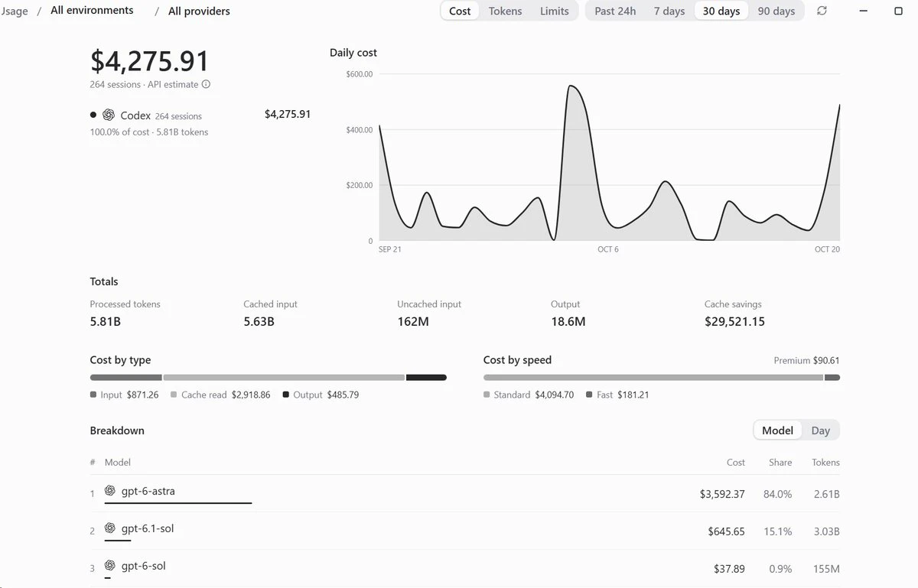Viewport: 918px width, 588px height.
Task: Switch to the Limits view
Action: (x=555, y=11)
